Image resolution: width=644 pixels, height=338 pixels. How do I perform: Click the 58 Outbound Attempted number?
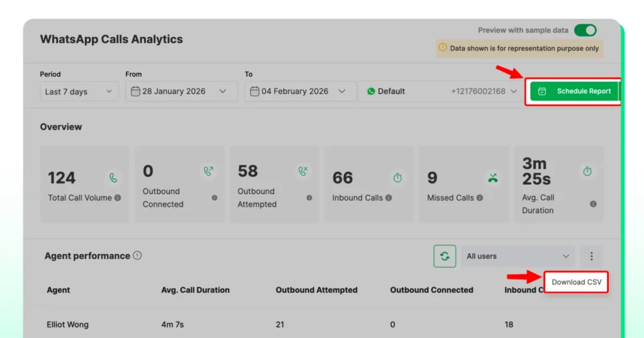pyautogui.click(x=248, y=171)
